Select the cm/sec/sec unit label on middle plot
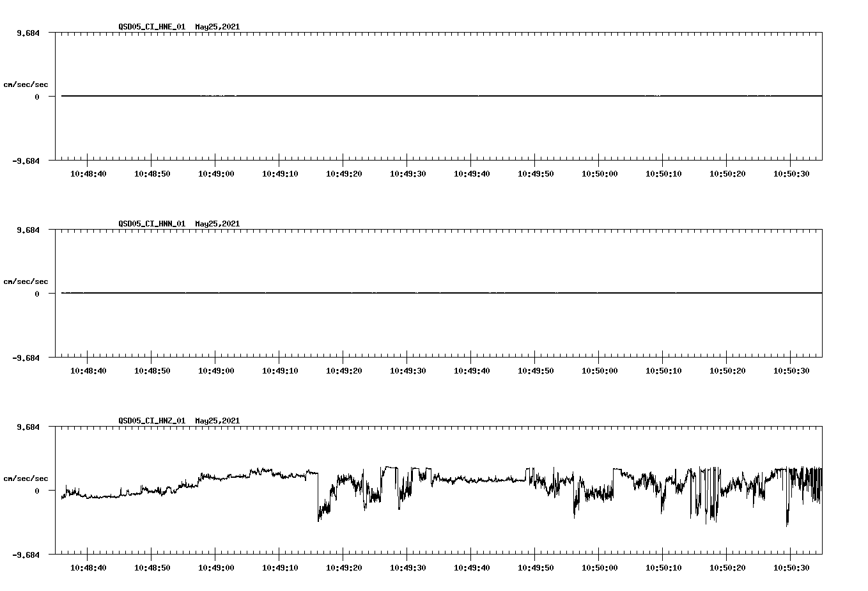The height and width of the screenshot is (591, 868). click(26, 281)
